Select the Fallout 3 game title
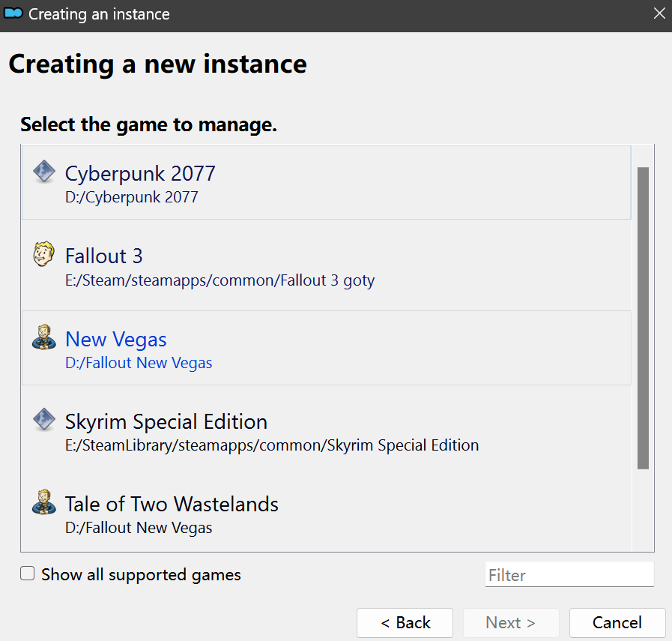The width and height of the screenshot is (672, 641). pos(103,256)
